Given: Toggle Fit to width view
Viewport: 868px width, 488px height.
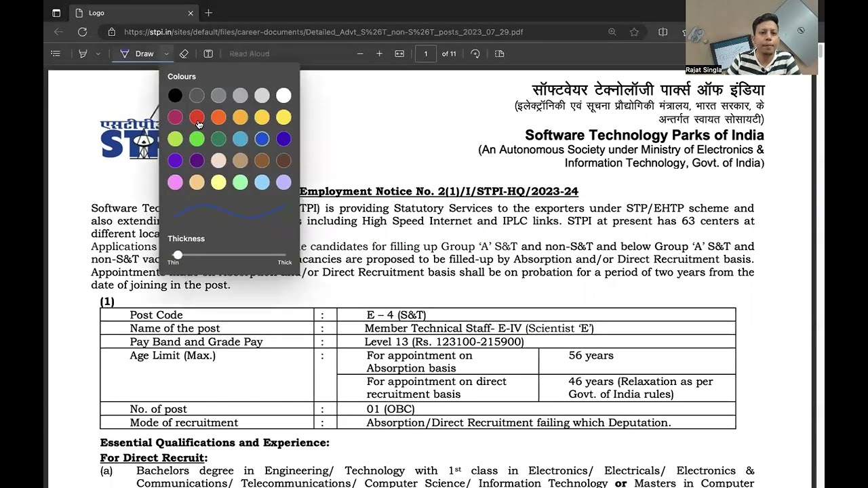Looking at the screenshot, I should 399,54.
